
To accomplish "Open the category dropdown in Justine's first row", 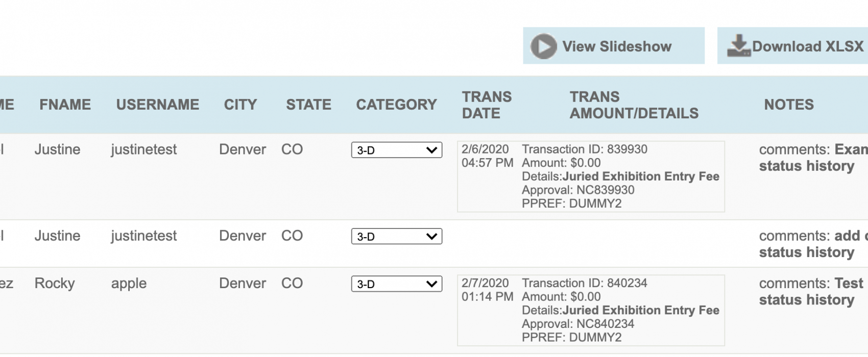I will [397, 150].
